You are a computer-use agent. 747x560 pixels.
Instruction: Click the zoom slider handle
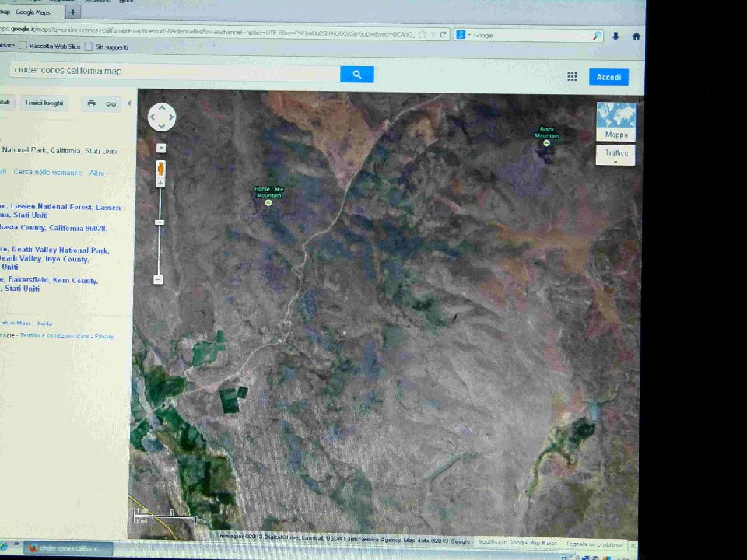point(160,222)
